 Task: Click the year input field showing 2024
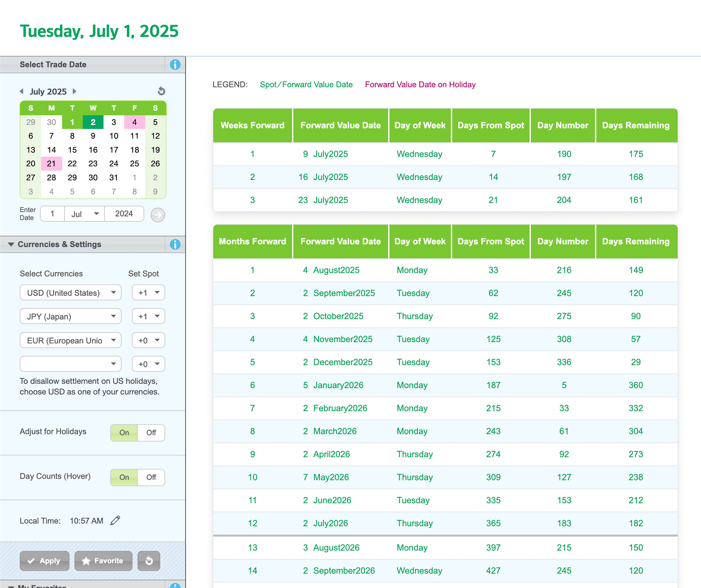point(124,214)
